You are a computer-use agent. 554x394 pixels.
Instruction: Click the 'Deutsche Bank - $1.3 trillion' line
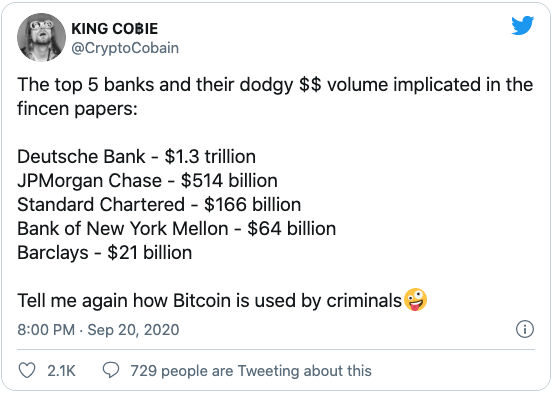tap(136, 157)
